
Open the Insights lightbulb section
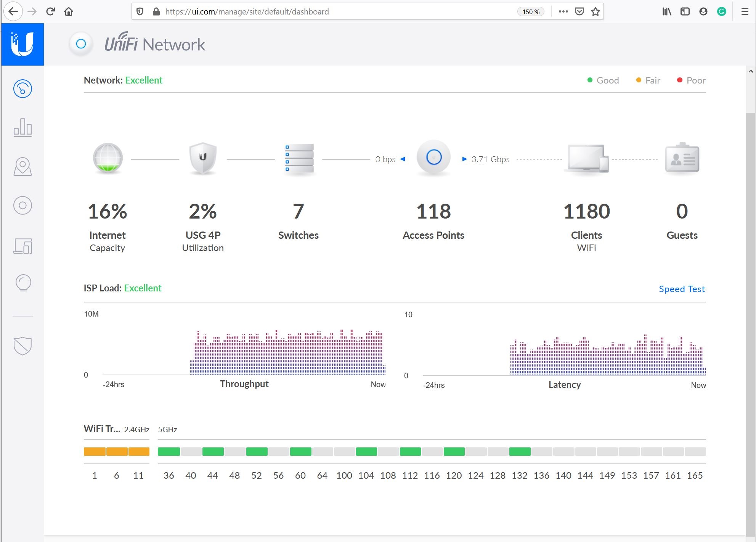coord(23,283)
